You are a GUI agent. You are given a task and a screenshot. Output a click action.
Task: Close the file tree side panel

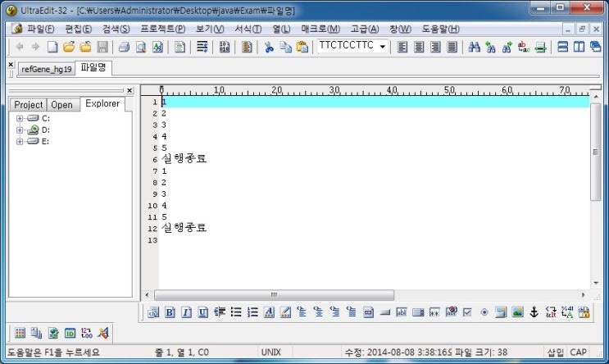click(x=130, y=90)
